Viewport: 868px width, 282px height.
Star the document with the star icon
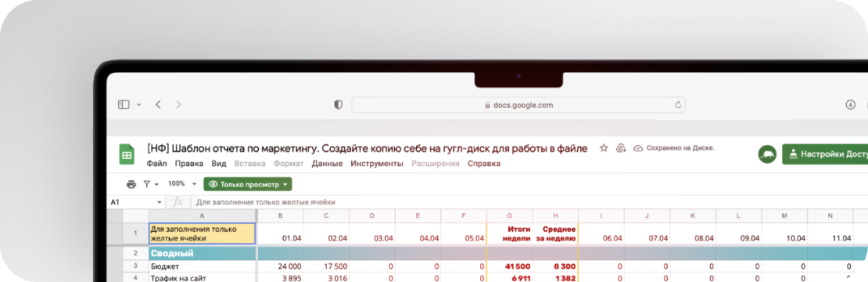[604, 149]
